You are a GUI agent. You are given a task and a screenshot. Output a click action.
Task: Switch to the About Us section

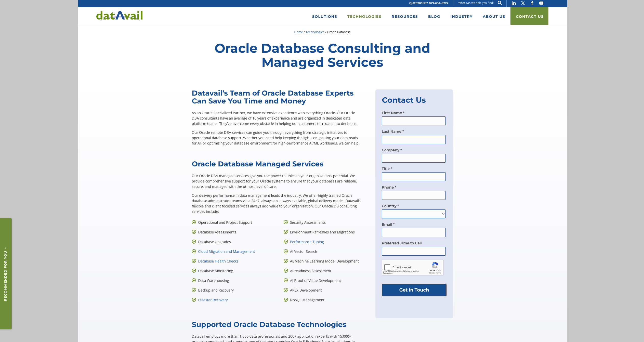(x=494, y=16)
